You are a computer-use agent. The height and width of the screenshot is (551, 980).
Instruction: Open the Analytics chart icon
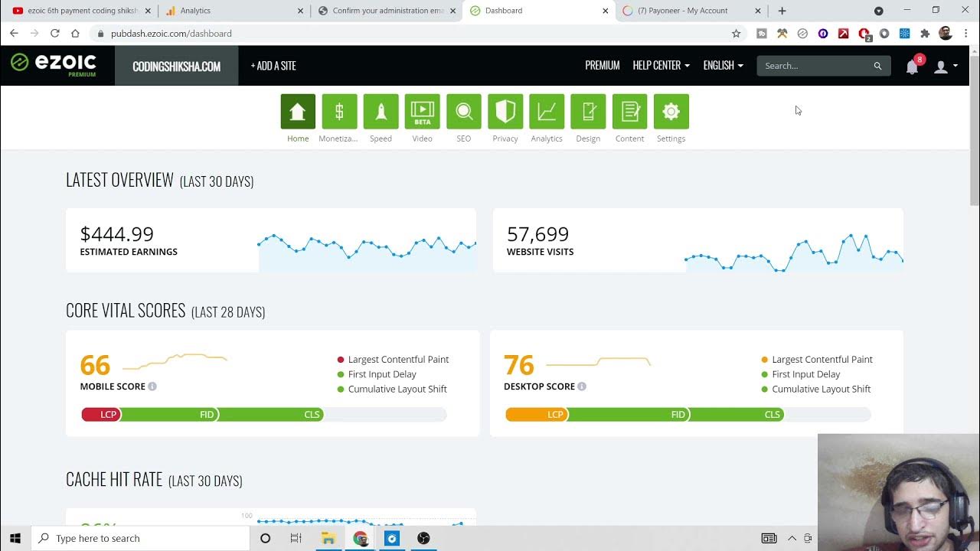click(x=547, y=112)
